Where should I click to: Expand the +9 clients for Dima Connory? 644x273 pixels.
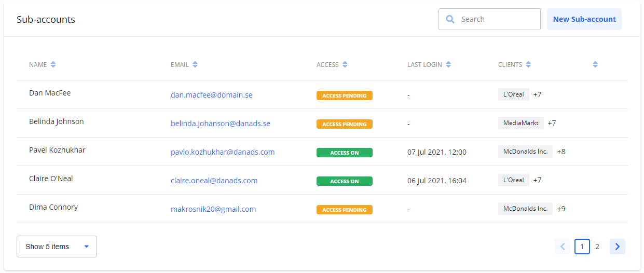pos(561,209)
